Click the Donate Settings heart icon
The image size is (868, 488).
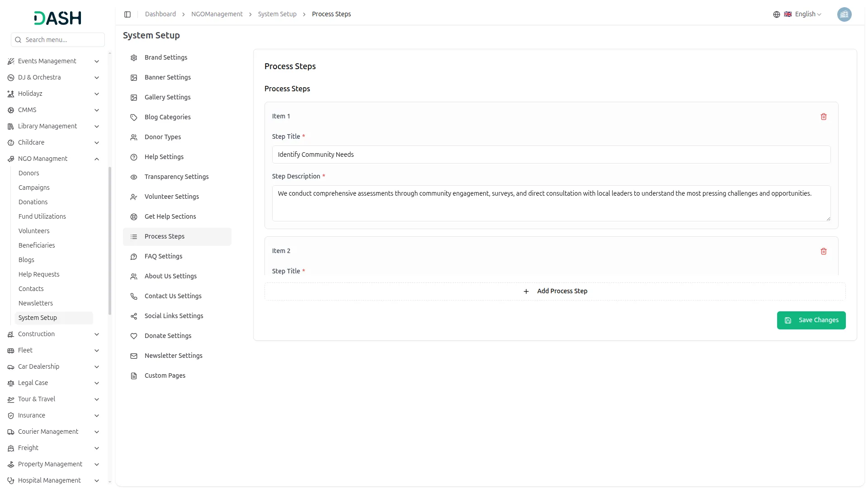134,336
